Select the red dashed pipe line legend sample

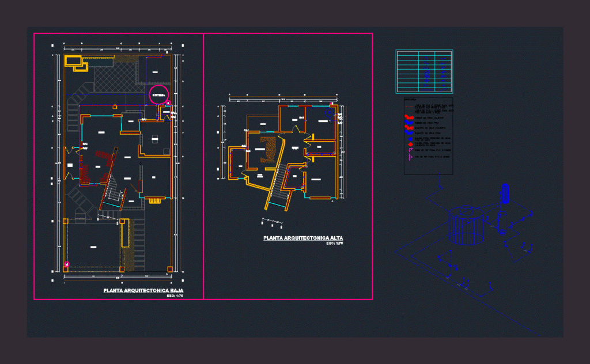point(409,107)
